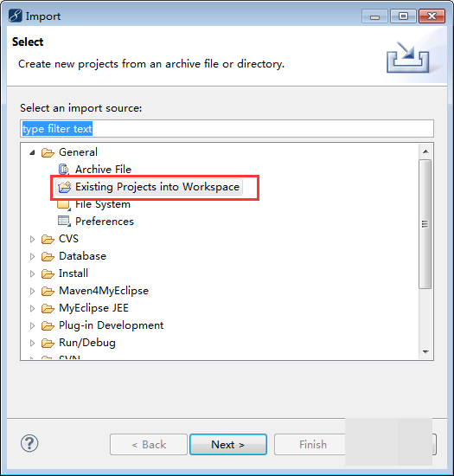
Task: Click the scrollbar down arrow
Action: coord(425,352)
